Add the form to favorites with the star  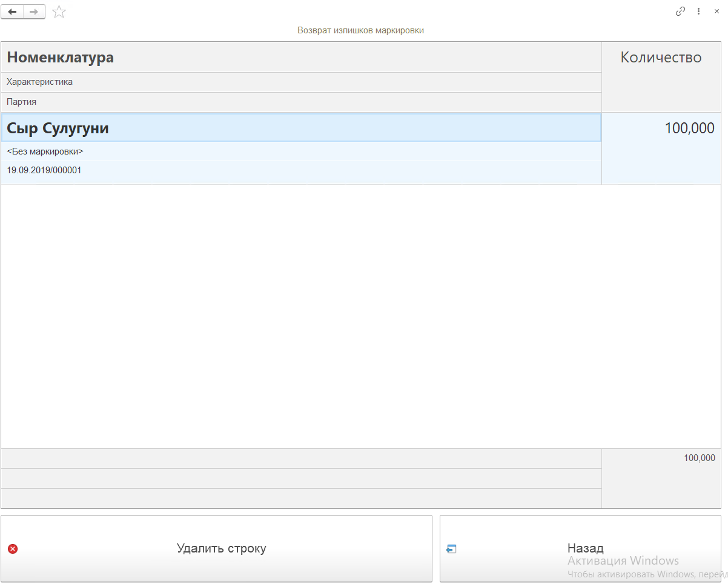pyautogui.click(x=59, y=12)
